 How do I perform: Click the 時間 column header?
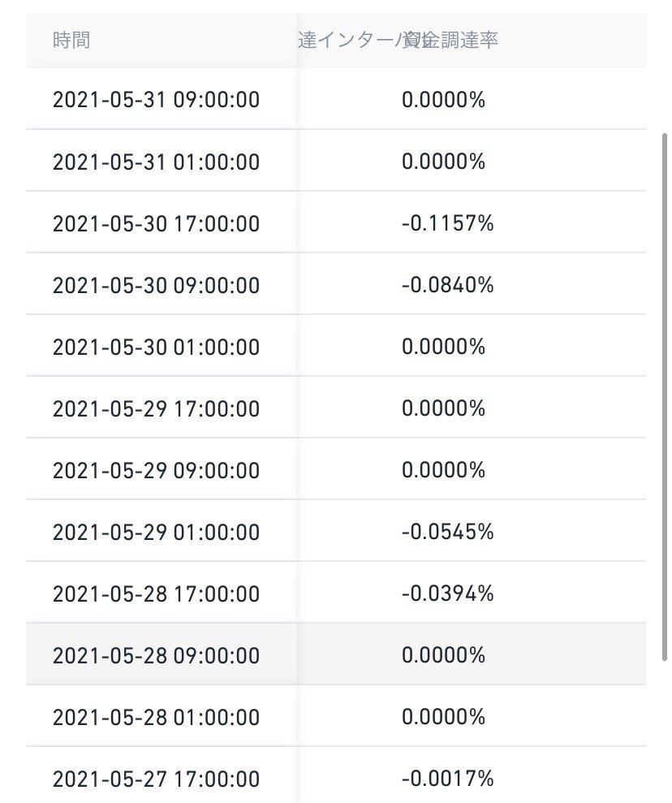click(x=71, y=40)
